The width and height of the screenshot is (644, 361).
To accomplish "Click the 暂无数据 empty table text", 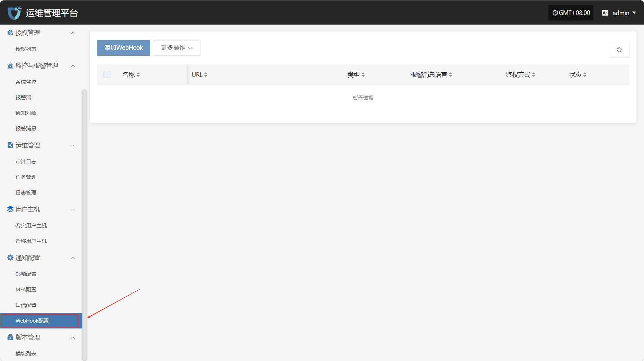I will 363,98.
